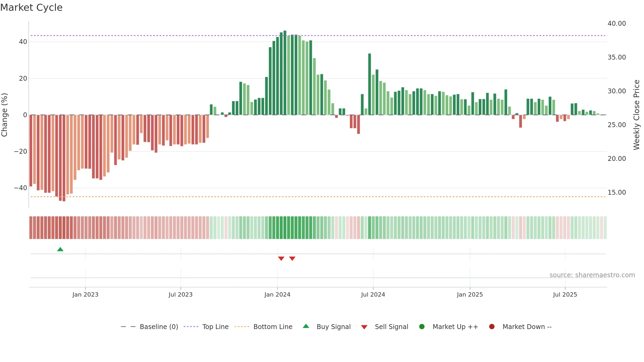Toggle the Buy Signal legend entry
This screenshot has height=362, width=644.
coord(327,327)
